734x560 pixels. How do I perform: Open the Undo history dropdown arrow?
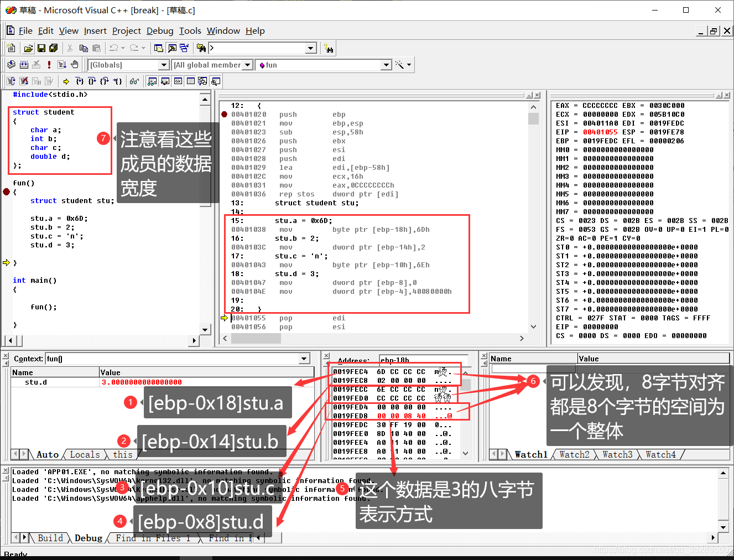click(x=123, y=48)
